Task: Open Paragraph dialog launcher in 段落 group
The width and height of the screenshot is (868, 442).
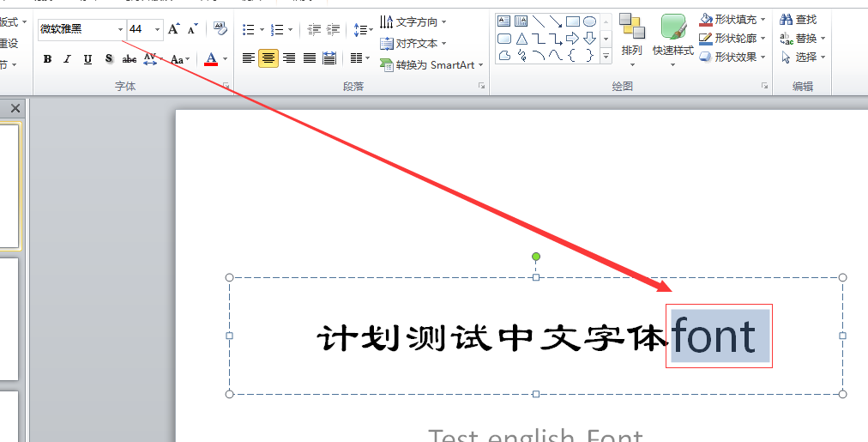Action: click(x=482, y=86)
